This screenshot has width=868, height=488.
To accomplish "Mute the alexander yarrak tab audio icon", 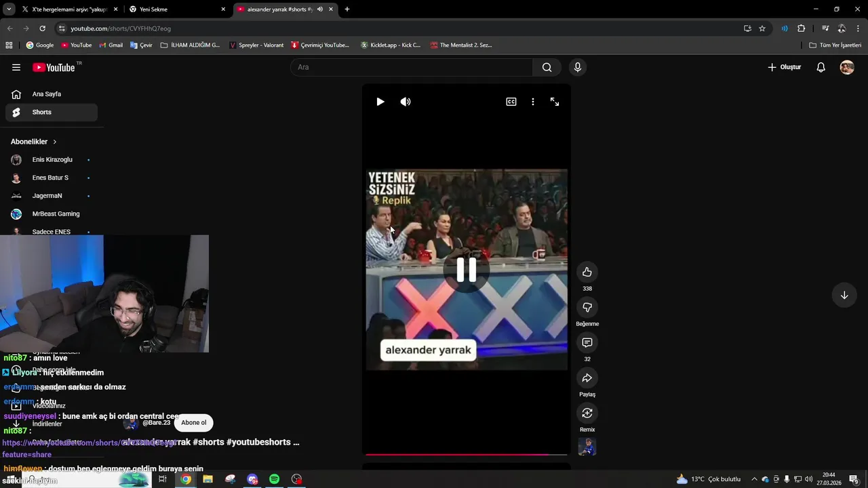I will 319,9.
